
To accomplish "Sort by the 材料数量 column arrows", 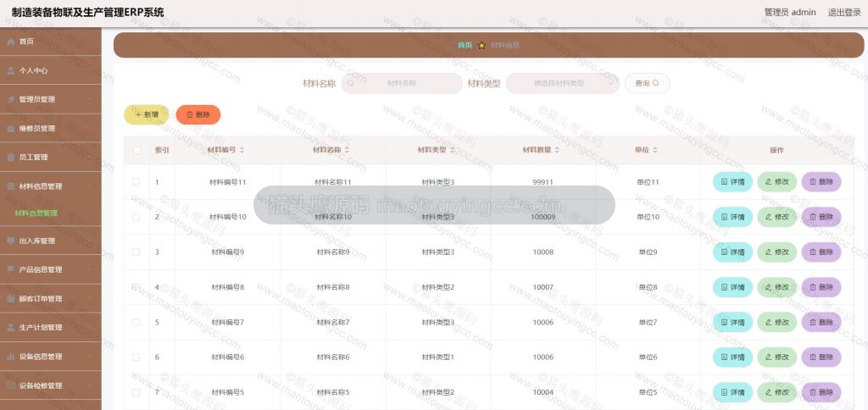I will (x=557, y=150).
